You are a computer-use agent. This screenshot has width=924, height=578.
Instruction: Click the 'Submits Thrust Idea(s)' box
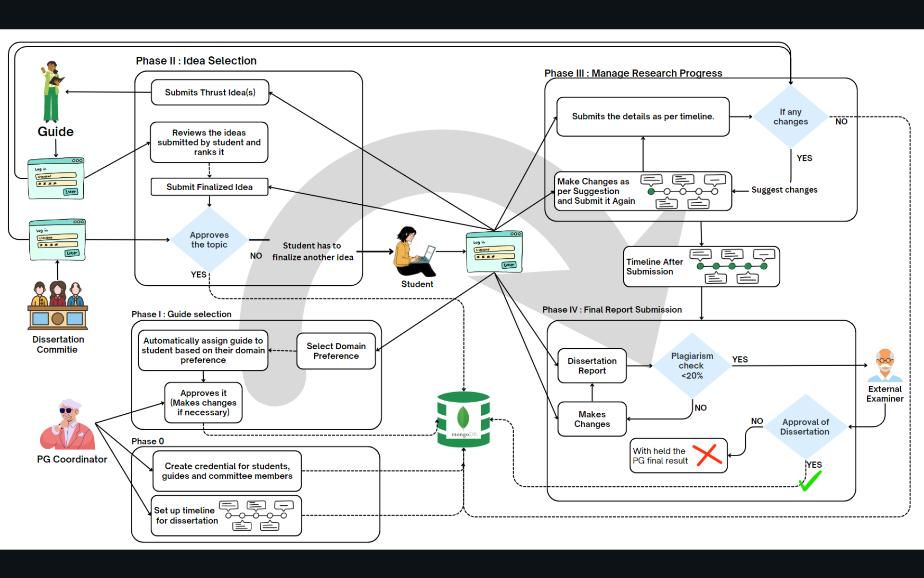point(210,92)
